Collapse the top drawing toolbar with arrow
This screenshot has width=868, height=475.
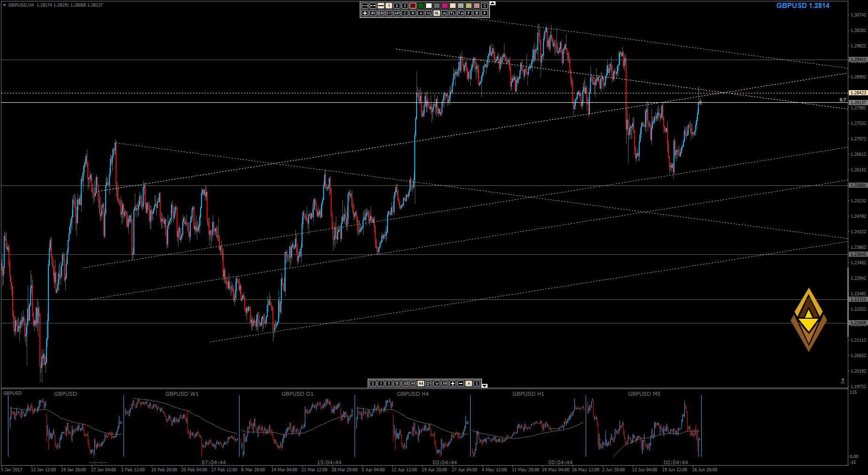492,3
